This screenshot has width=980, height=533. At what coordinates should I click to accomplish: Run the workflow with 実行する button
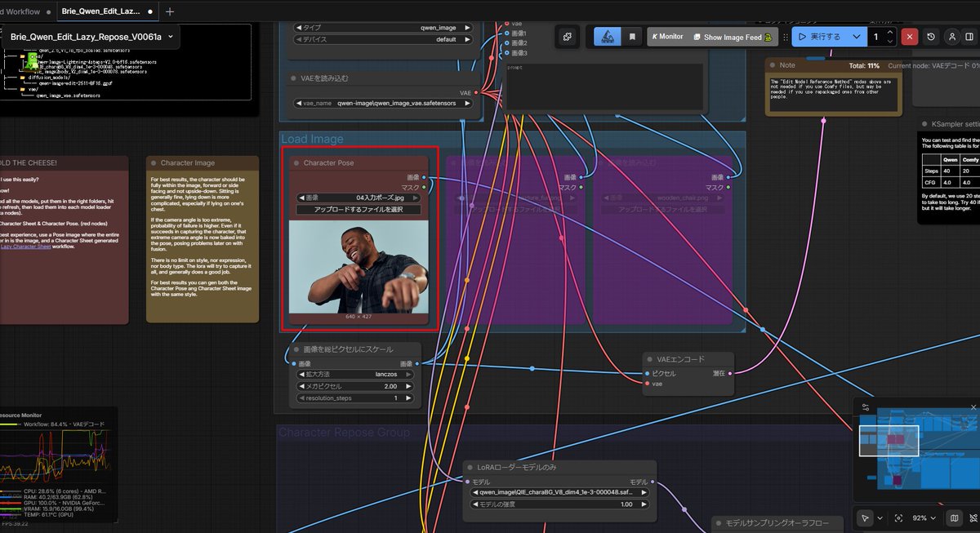tap(820, 37)
